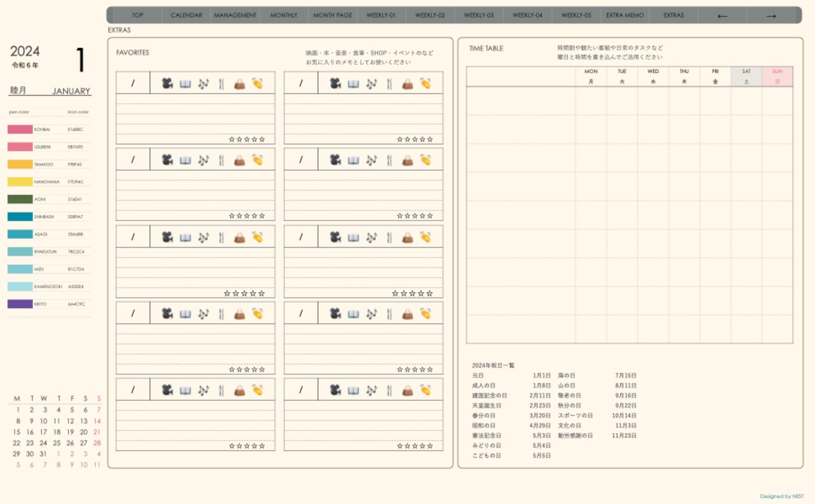Go to the previous page with the left arrow
Image resolution: width=815 pixels, height=504 pixels.
[x=722, y=15]
